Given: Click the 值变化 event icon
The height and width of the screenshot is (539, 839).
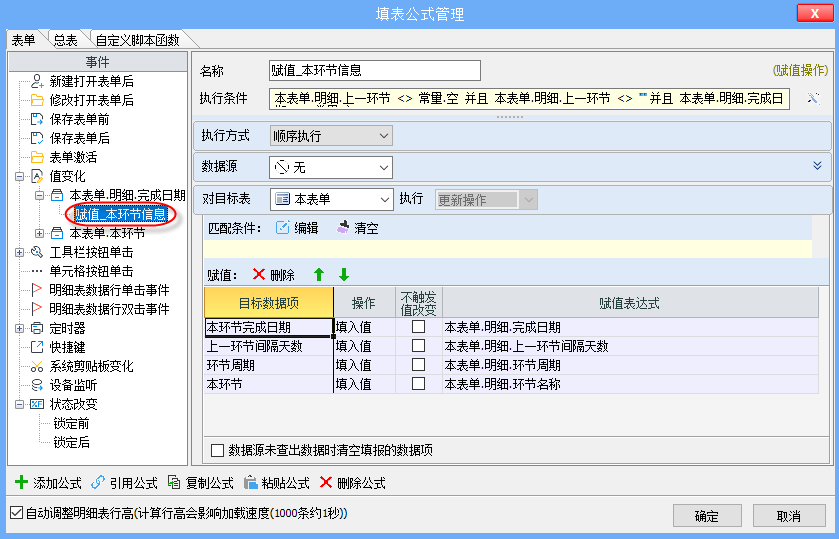Looking at the screenshot, I should pyautogui.click(x=37, y=176).
